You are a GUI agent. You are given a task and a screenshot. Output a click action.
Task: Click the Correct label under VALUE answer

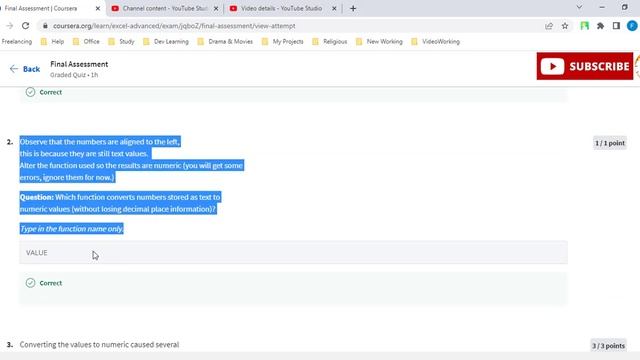pos(51,283)
